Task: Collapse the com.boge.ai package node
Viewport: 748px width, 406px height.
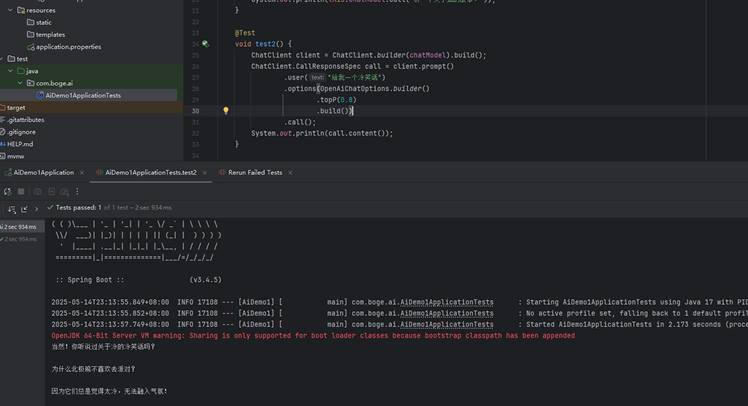Action: [19, 83]
